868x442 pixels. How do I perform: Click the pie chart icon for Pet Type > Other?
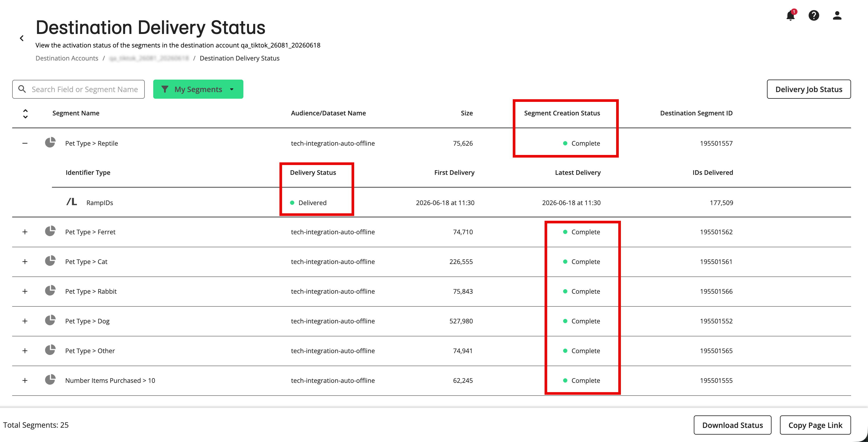[50, 350]
